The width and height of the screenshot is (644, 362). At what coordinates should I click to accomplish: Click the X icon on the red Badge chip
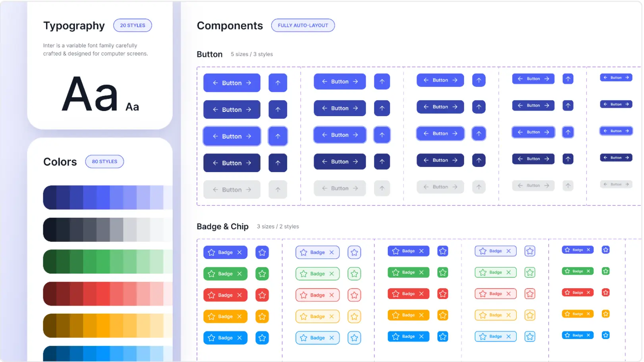click(239, 295)
